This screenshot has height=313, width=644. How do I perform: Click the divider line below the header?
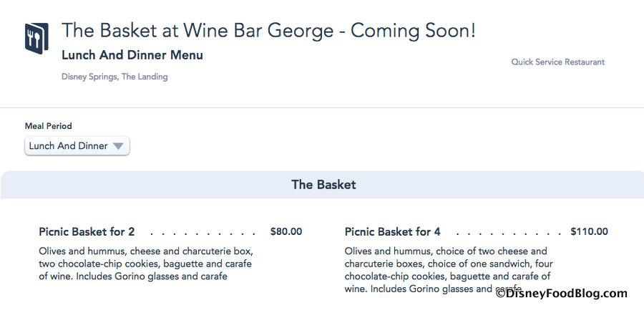click(x=322, y=108)
